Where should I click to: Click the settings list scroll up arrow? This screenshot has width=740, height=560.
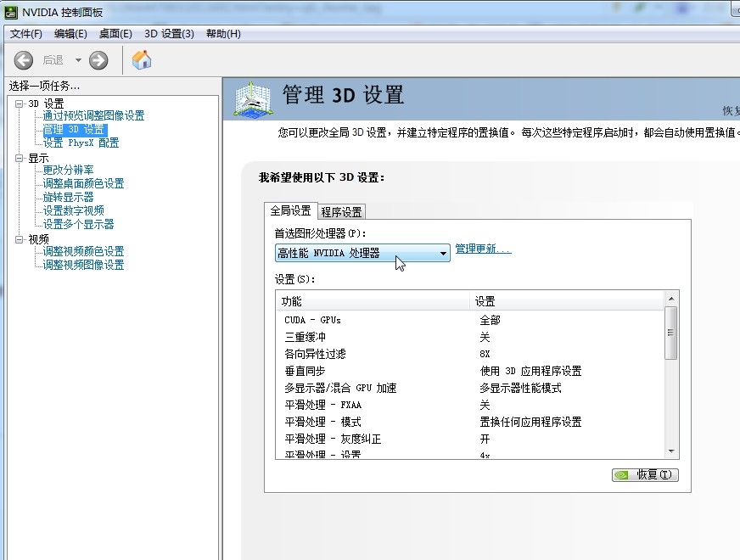point(671,299)
